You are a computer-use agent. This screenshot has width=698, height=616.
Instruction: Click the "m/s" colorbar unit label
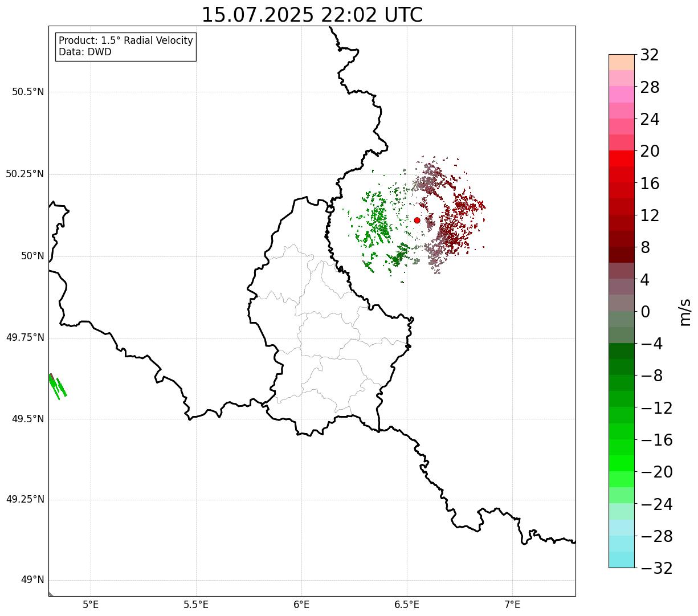(x=685, y=312)
